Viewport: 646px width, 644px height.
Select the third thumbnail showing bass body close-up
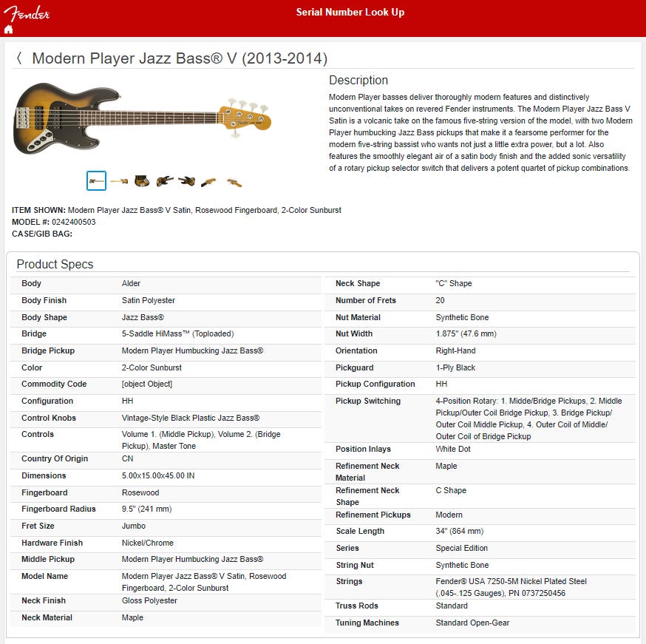click(142, 181)
